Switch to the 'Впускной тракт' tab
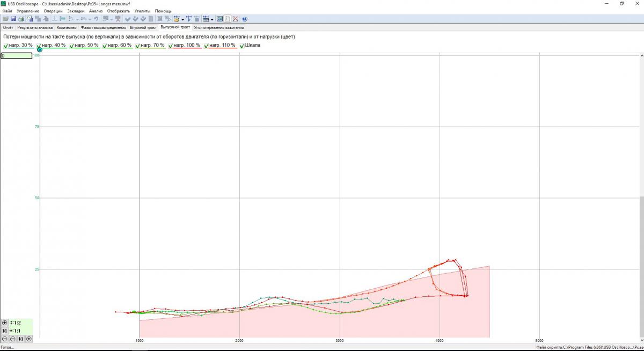 pyautogui.click(x=143, y=27)
